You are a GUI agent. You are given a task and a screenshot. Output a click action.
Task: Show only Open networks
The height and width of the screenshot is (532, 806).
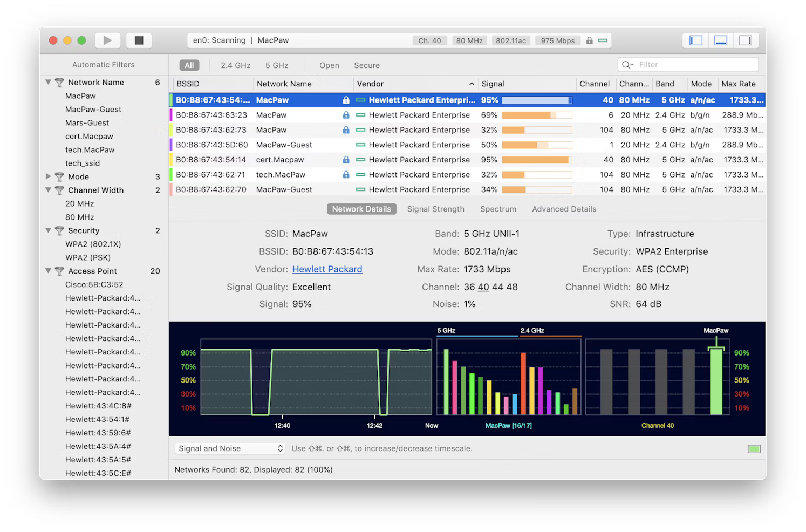[x=329, y=65]
